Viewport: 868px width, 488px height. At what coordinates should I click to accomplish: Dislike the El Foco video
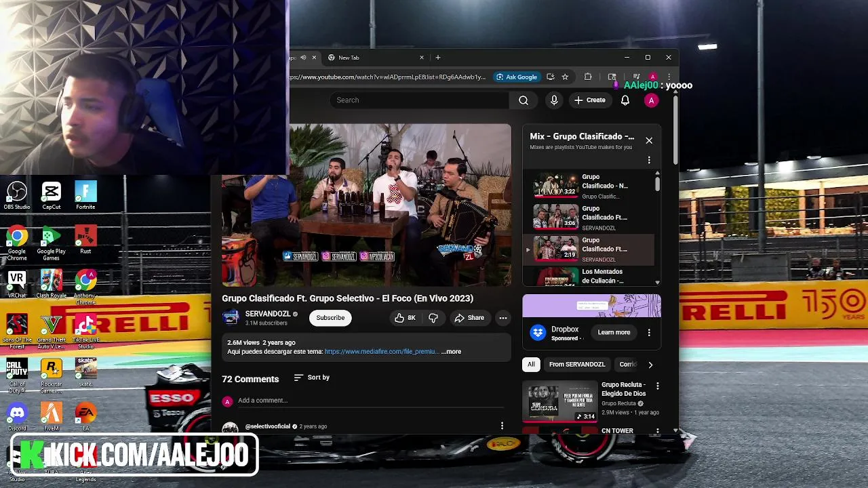[433, 318]
